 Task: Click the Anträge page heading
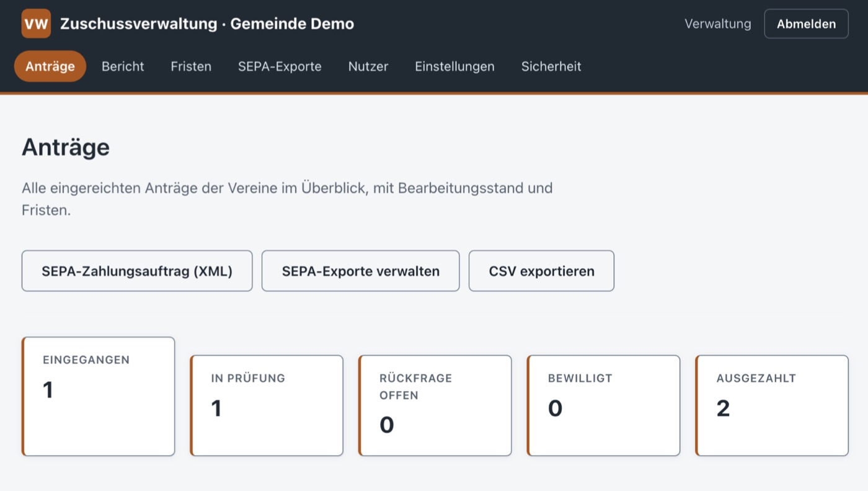tap(66, 148)
